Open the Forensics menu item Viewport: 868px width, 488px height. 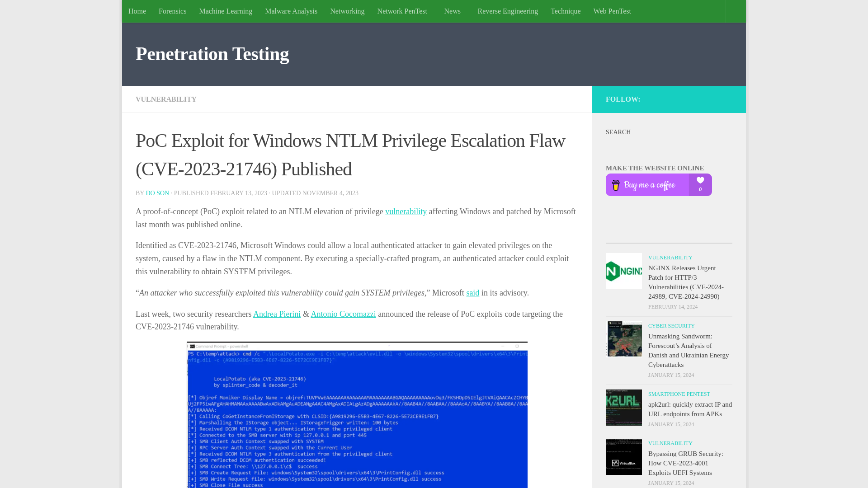coord(172,11)
